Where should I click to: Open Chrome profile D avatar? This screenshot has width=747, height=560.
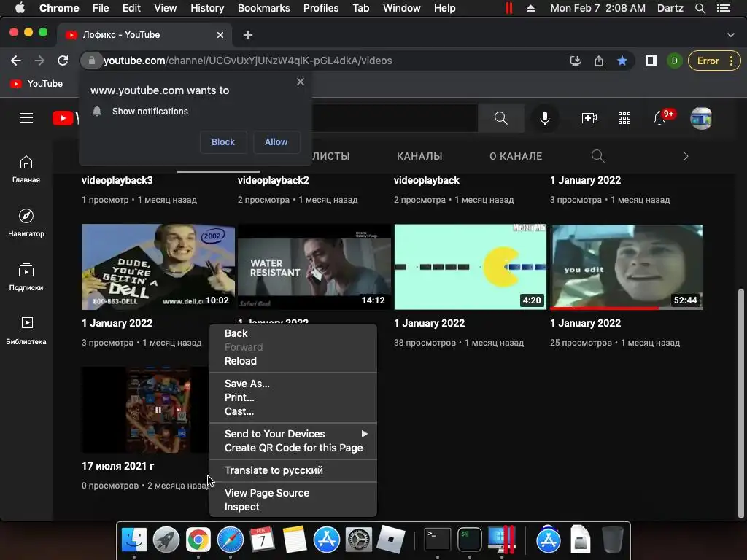(x=674, y=61)
